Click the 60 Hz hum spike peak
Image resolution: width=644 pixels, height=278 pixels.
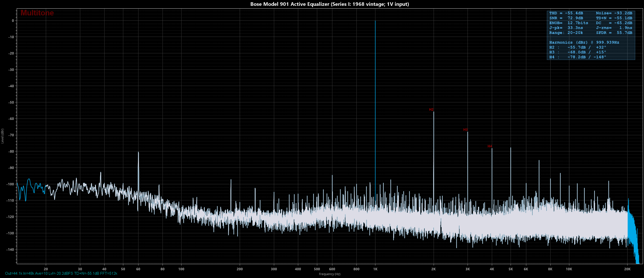point(138,152)
